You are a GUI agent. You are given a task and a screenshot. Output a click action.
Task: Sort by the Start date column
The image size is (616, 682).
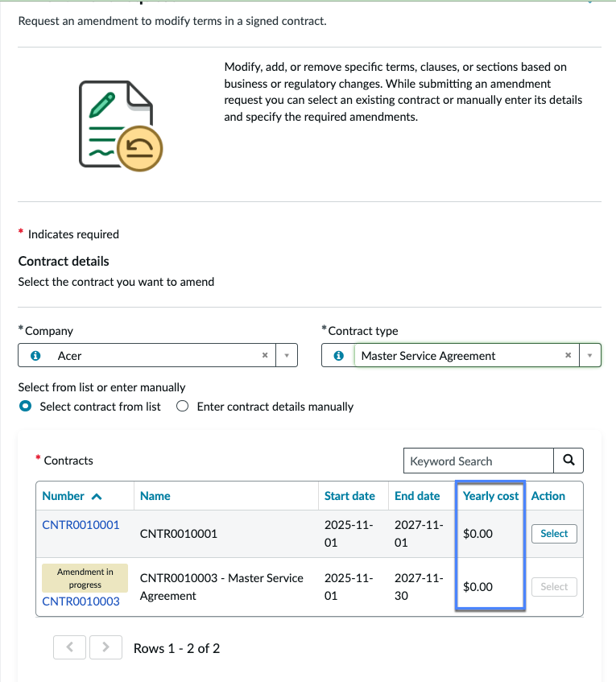tap(349, 496)
